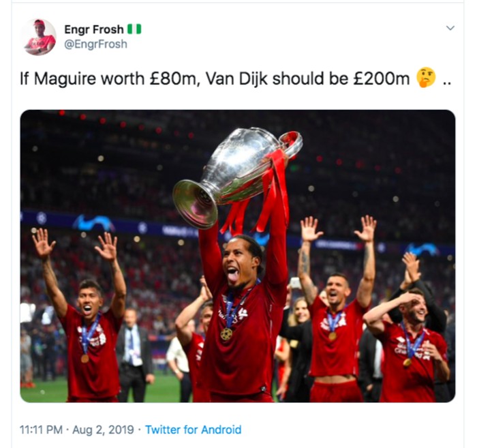Open Engr Frosh's profile picture
This screenshot has width=477, height=448.
[38, 37]
